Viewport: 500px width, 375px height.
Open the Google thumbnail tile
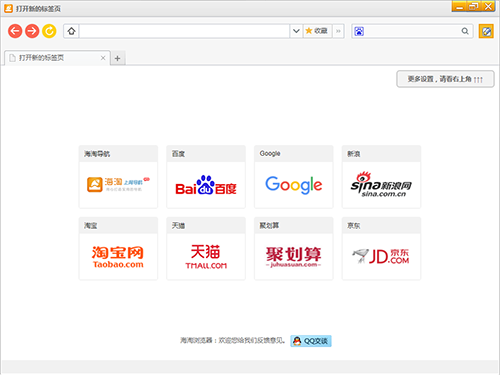(x=294, y=177)
